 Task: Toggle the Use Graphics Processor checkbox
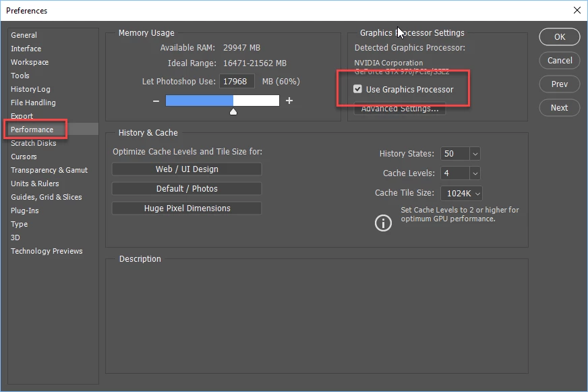click(x=357, y=89)
